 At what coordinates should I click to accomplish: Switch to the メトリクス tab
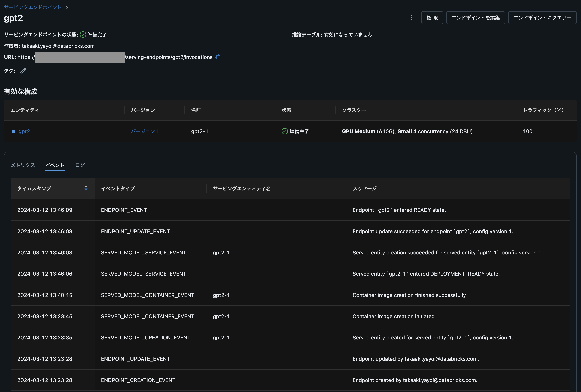point(23,165)
